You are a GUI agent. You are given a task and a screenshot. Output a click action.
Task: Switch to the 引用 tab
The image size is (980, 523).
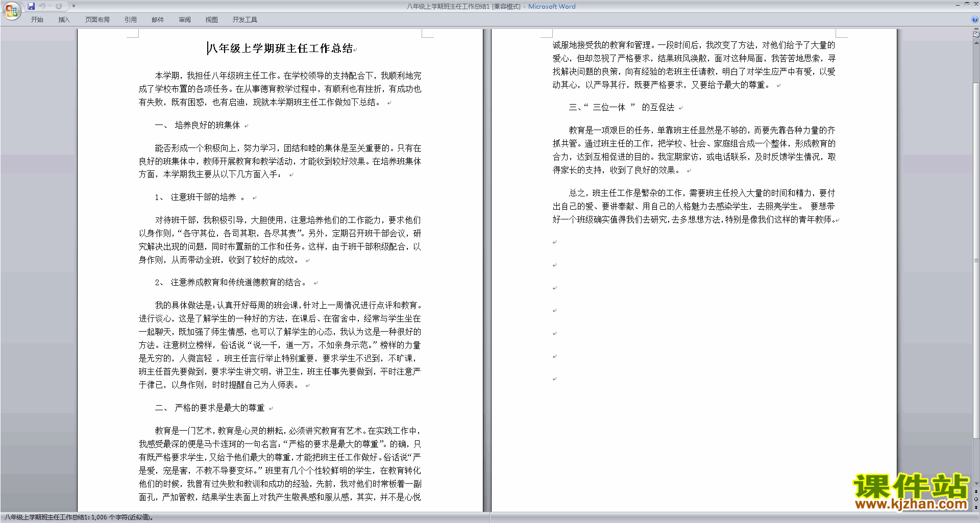tap(131, 20)
